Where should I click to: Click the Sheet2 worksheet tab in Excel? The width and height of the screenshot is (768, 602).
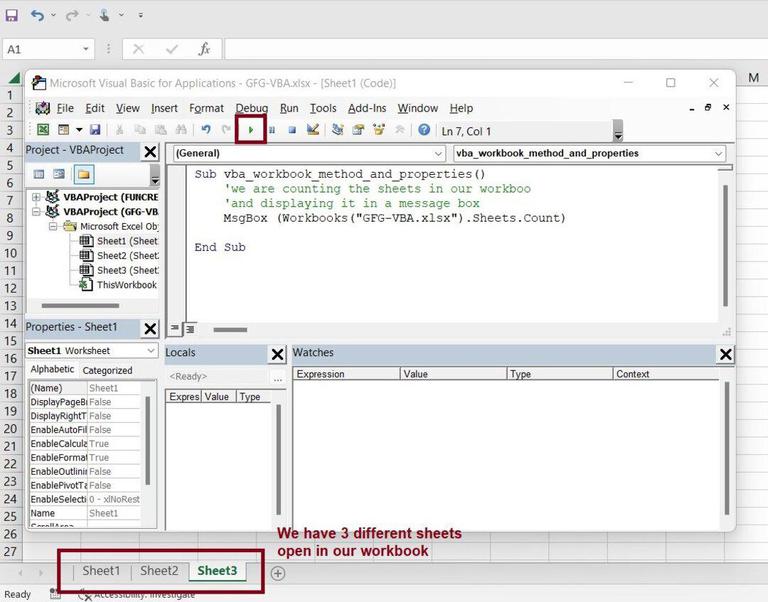click(x=159, y=571)
